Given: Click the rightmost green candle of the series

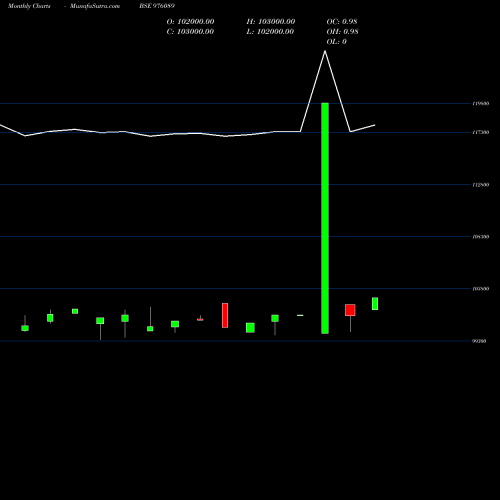Looking at the screenshot, I should pyautogui.click(x=375, y=304).
